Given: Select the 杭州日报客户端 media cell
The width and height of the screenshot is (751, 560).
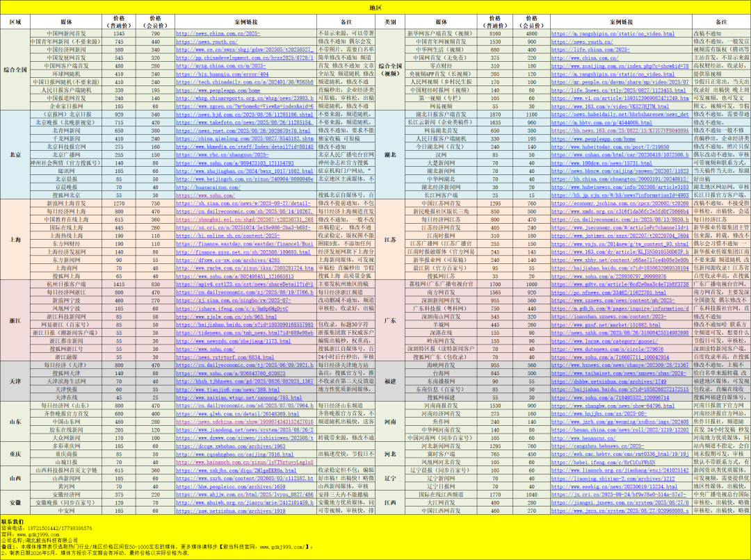Looking at the screenshot, I should pyautogui.click(x=67, y=284).
